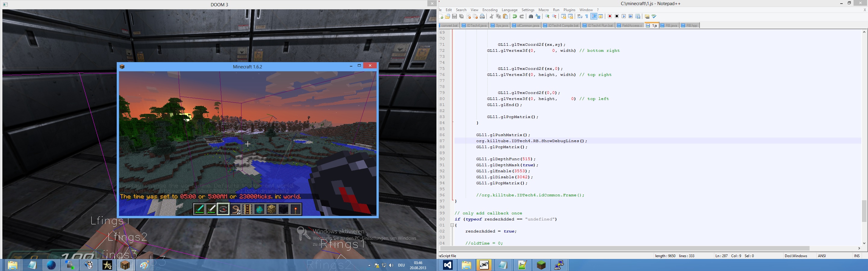Copy selection using the Copy toolbar icon

coord(498,16)
